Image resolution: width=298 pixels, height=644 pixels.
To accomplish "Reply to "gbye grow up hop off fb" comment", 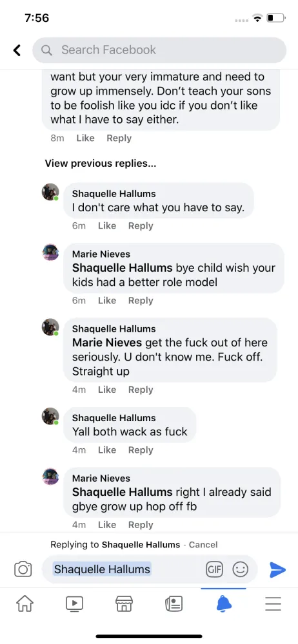I will point(141,524).
